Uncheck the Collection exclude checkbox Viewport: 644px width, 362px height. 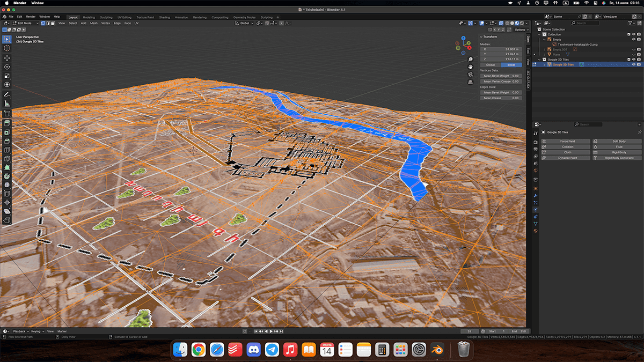tap(629, 34)
